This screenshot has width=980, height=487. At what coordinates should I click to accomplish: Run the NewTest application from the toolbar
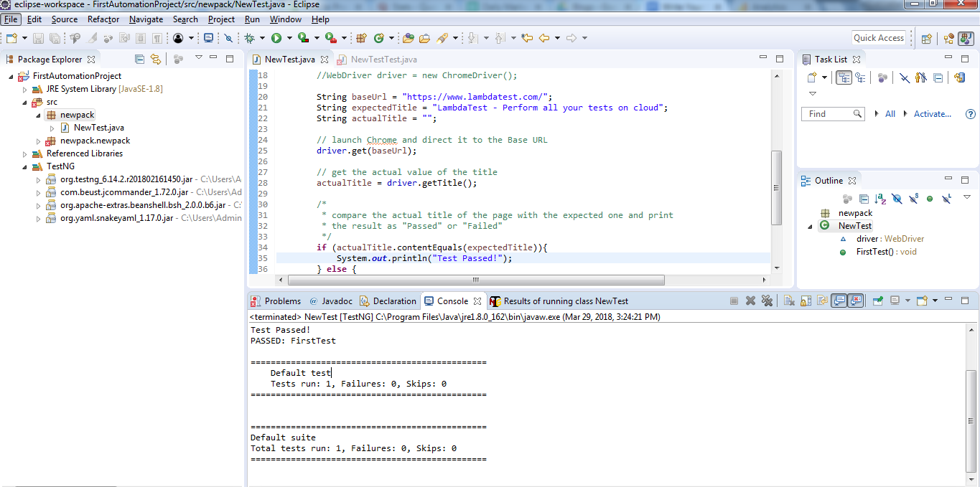point(276,37)
